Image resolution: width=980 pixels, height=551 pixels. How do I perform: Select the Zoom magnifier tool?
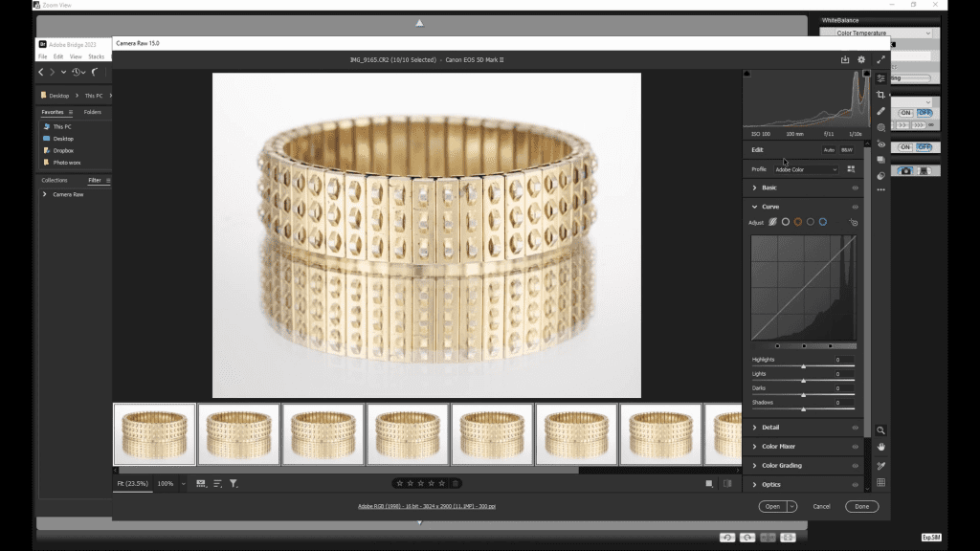click(880, 430)
